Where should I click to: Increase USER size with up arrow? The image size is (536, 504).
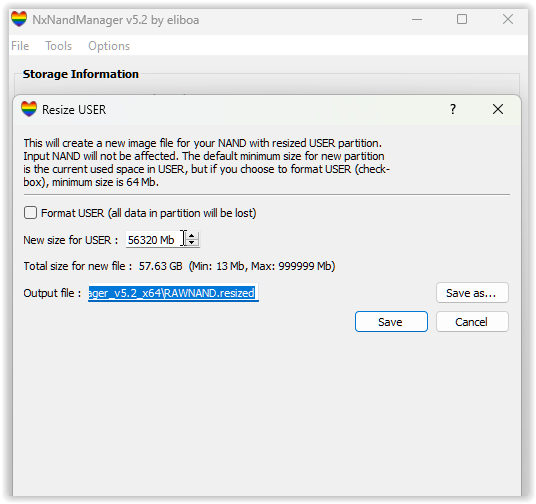[x=192, y=236]
